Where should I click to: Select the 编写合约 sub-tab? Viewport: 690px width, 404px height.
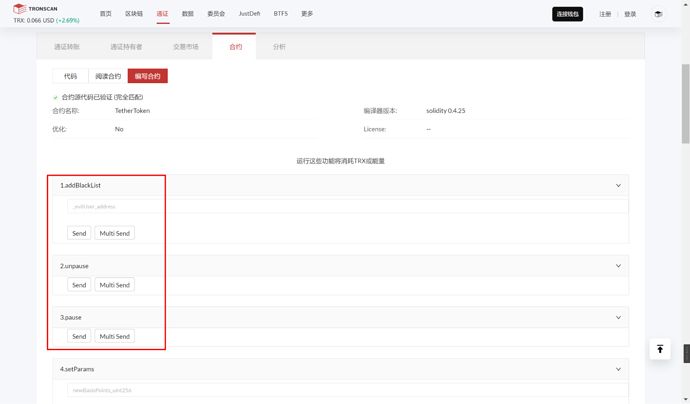tap(147, 76)
